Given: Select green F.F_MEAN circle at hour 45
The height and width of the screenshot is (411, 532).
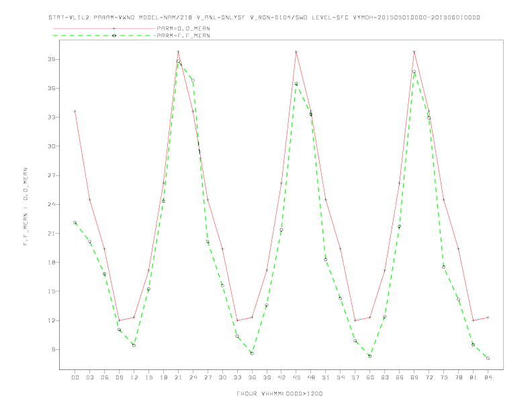Looking at the screenshot, I should click(296, 84).
